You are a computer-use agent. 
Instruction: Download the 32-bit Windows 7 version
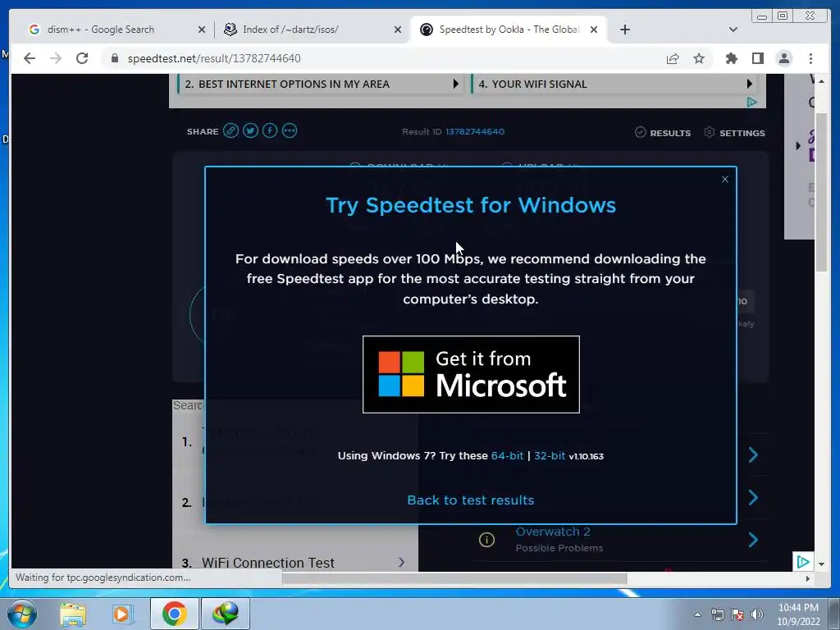coord(549,455)
